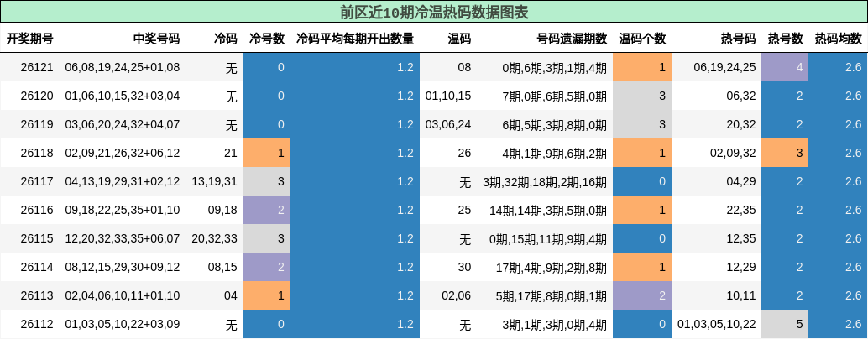This screenshot has width=868, height=339.
Task: Select warm code cell 03,06,24
Action: click(x=448, y=124)
